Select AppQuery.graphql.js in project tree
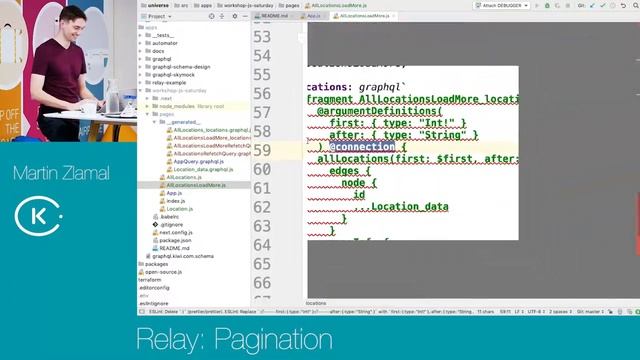The image size is (640, 360). 199,162
